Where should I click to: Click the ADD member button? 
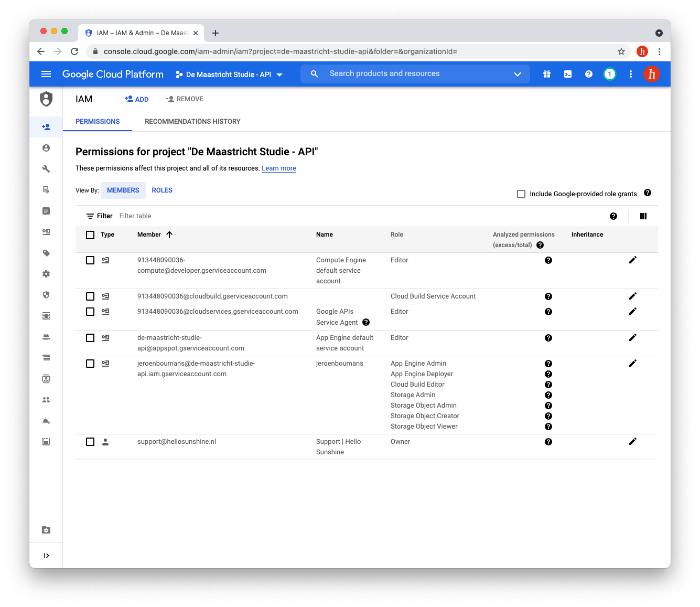click(x=137, y=99)
